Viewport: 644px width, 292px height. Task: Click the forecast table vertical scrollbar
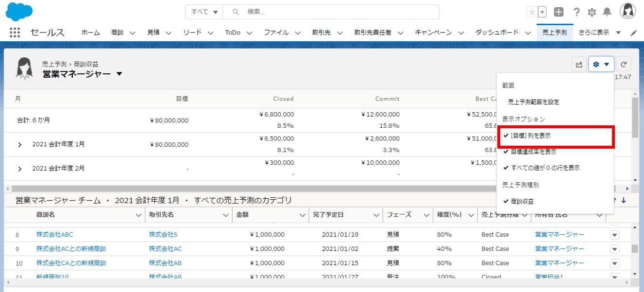pos(635,117)
